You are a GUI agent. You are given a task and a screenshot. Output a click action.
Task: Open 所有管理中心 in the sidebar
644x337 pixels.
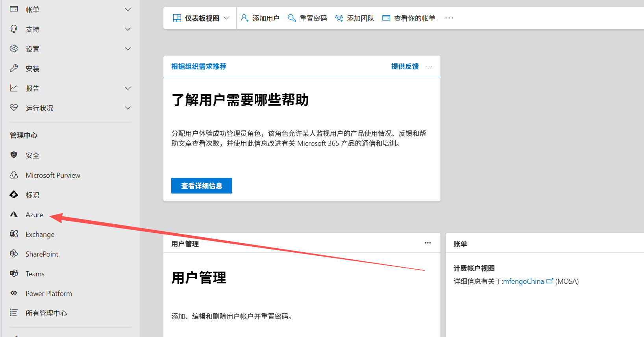[46, 313]
